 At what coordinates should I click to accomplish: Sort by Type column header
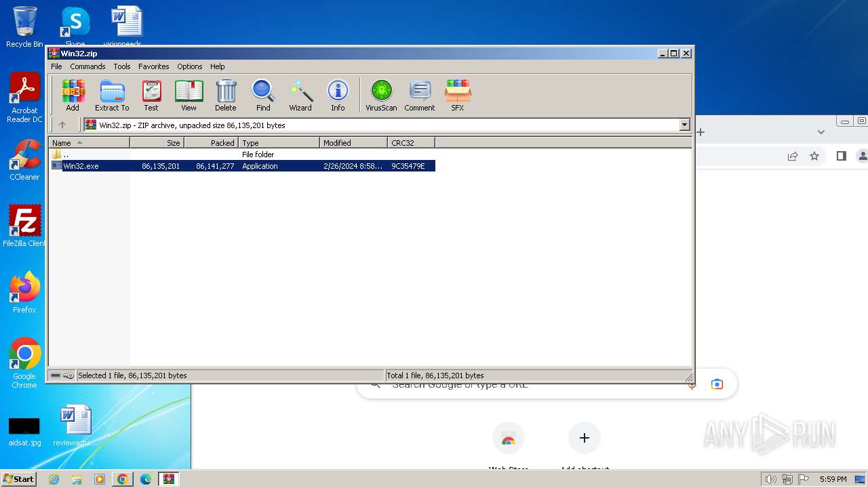coord(279,143)
